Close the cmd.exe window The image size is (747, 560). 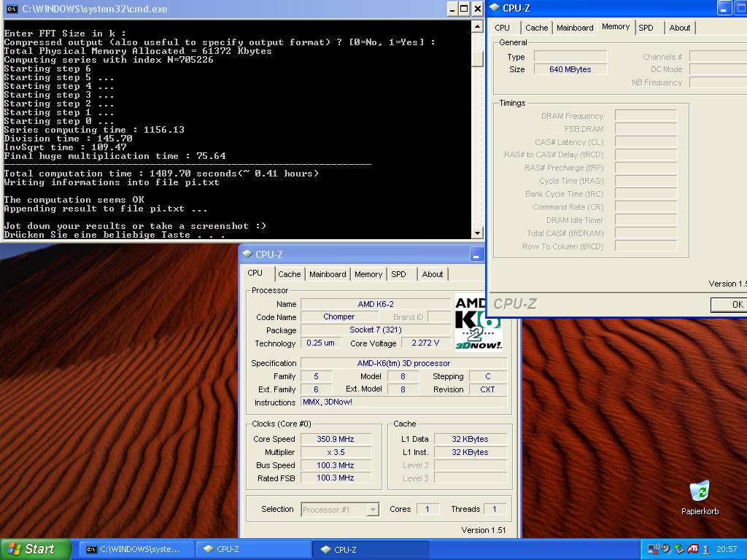click(x=477, y=9)
